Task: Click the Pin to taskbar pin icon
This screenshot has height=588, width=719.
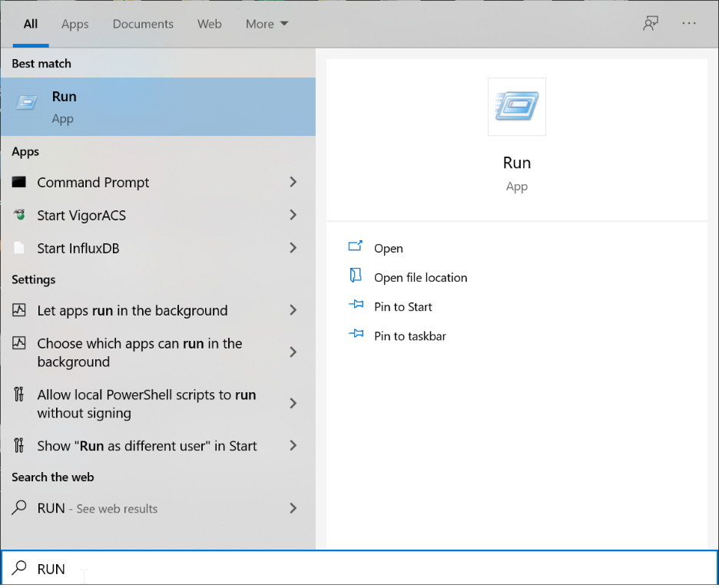Action: click(356, 334)
